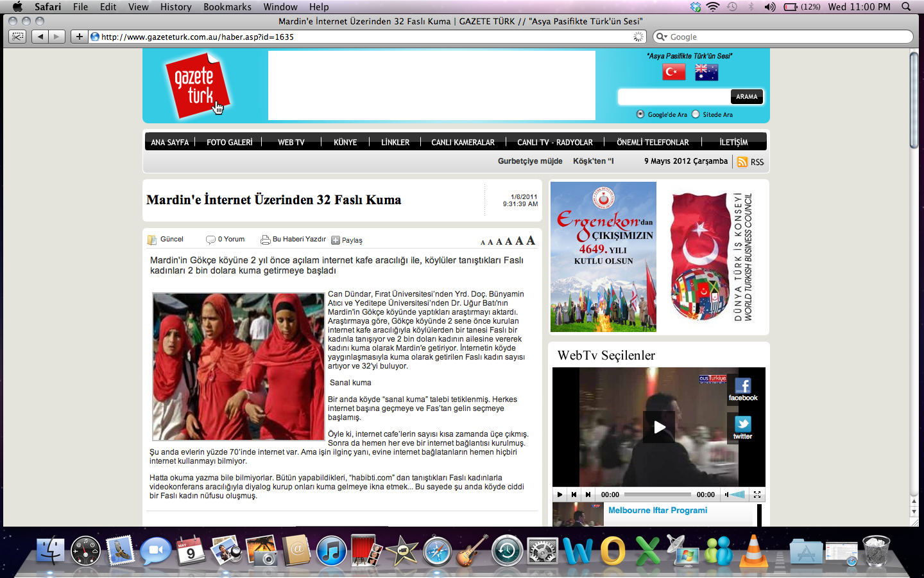Open the Facebook icon on video
This screenshot has height=578, width=924.
click(742, 389)
